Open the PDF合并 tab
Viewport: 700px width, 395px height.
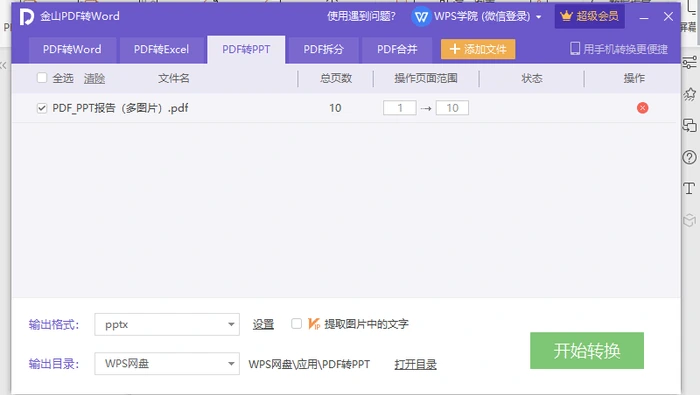point(397,50)
